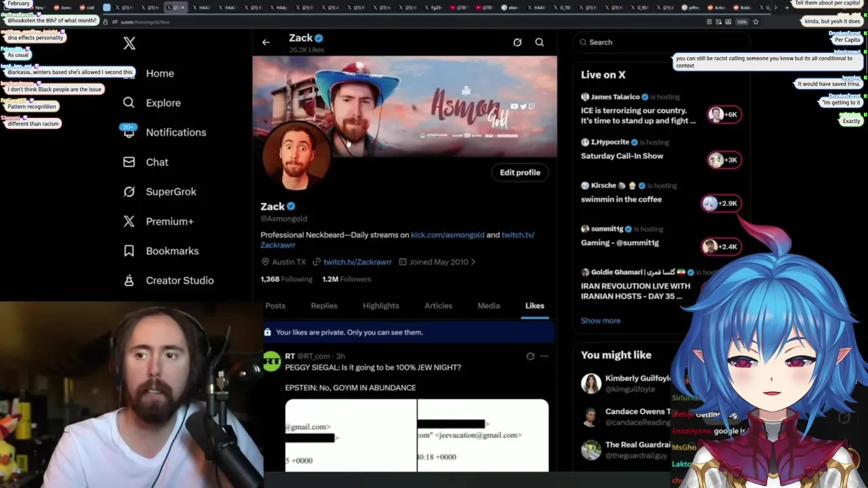Click the Search input field
868x488 pixels.
(x=661, y=42)
